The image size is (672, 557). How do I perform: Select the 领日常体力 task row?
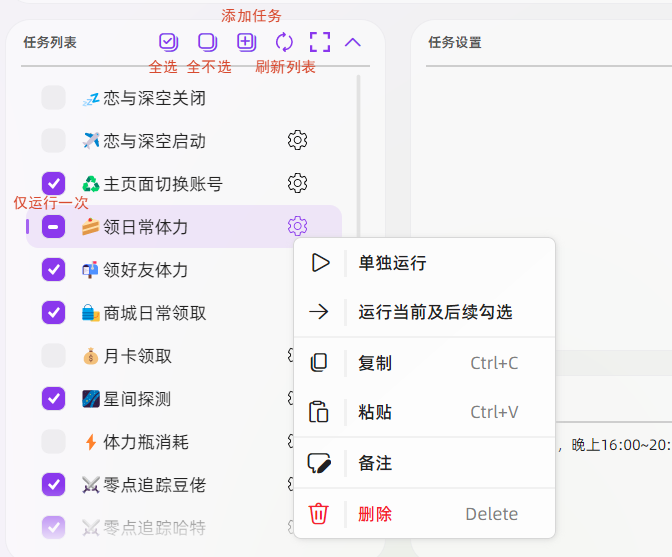183,227
